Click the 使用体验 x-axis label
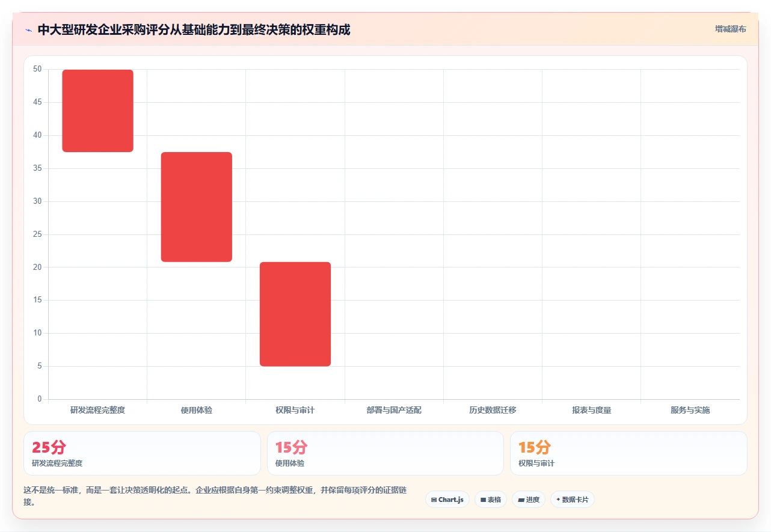Screen dimensions: 771x532 197,410
